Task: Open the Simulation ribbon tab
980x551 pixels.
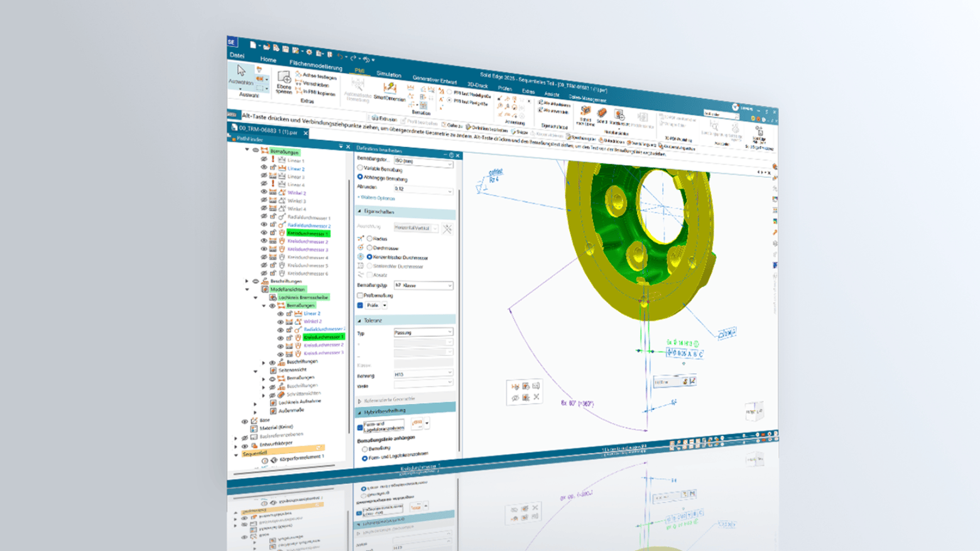Action: click(388, 74)
